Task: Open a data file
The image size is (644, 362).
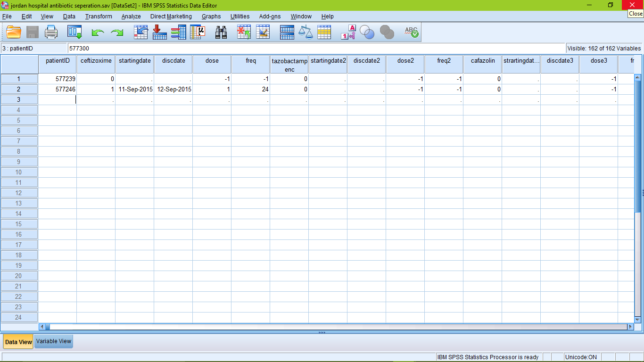Action: 13,32
